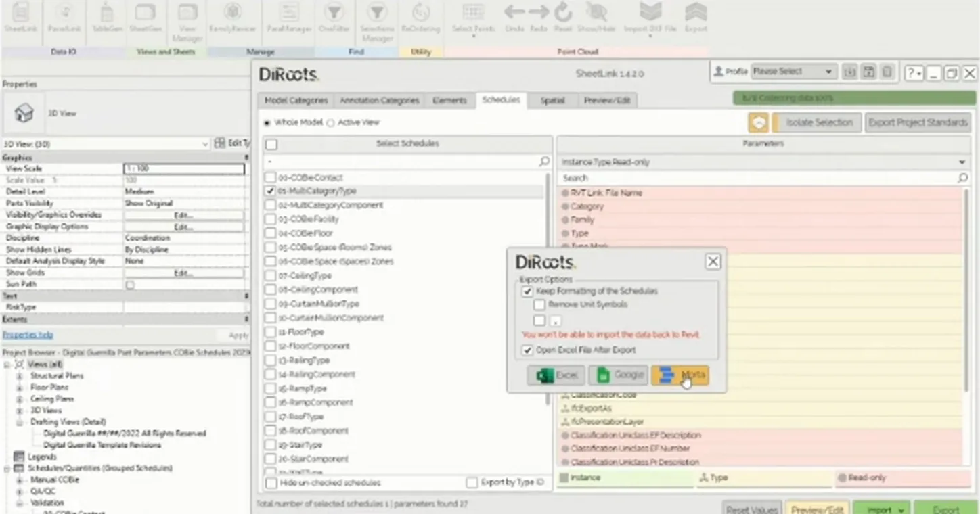Open the Spatial tab
Screen dimensions: 980x514
tap(552, 100)
